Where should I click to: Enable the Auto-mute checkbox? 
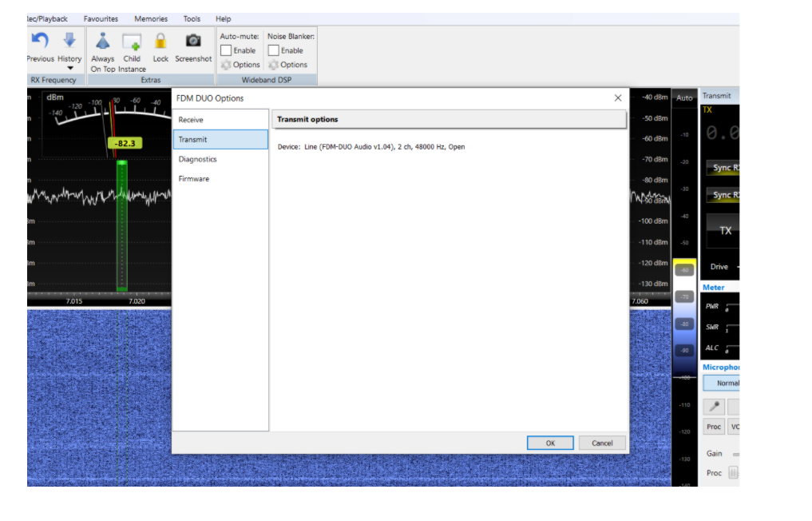226,50
